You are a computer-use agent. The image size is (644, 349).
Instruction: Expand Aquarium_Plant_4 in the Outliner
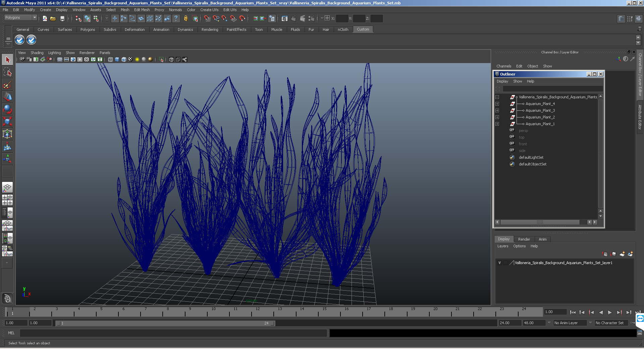click(x=497, y=104)
